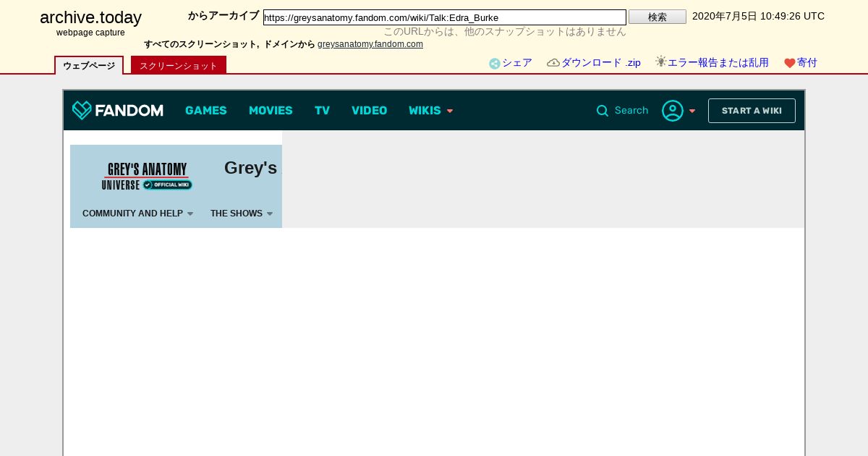Click the archive.today site title
The width and height of the screenshot is (868, 456).
coord(90,17)
